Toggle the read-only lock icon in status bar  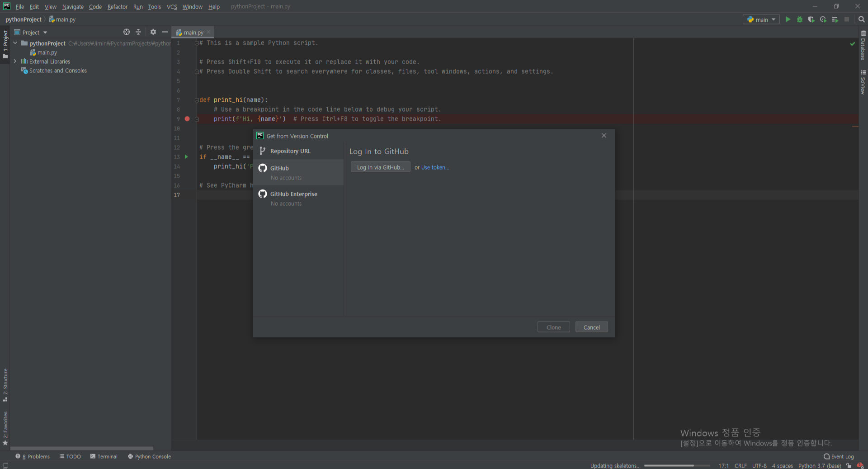click(849, 465)
